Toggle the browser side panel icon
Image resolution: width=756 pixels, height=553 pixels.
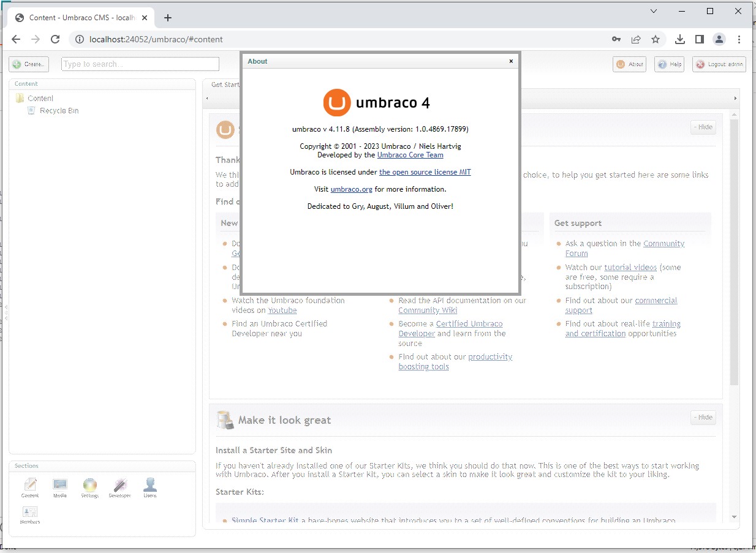(x=700, y=39)
